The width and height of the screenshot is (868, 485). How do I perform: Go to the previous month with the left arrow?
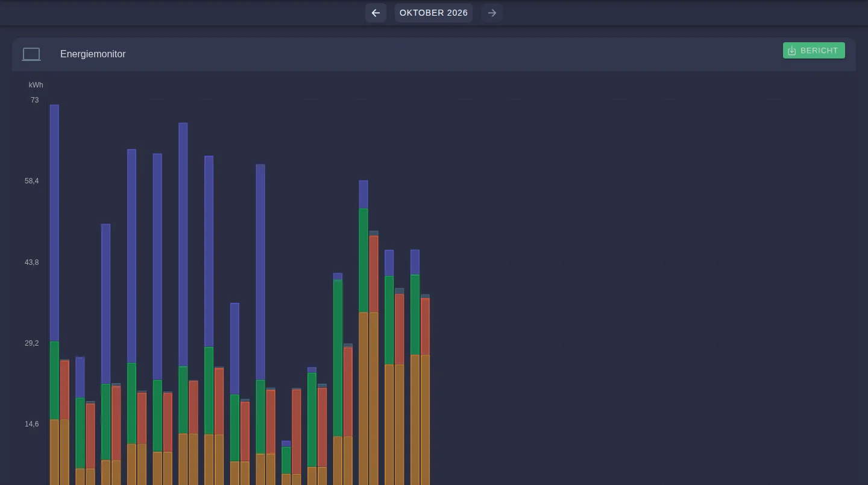click(x=376, y=13)
